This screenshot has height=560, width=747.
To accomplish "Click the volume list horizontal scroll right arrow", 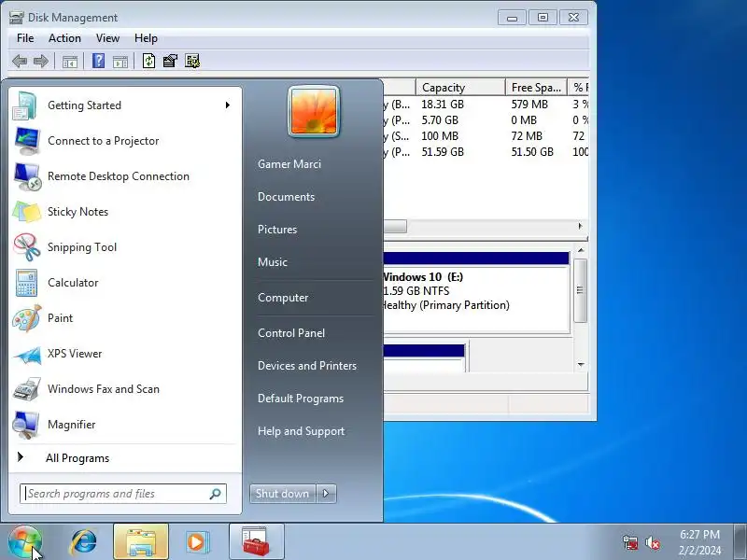I will 580,226.
